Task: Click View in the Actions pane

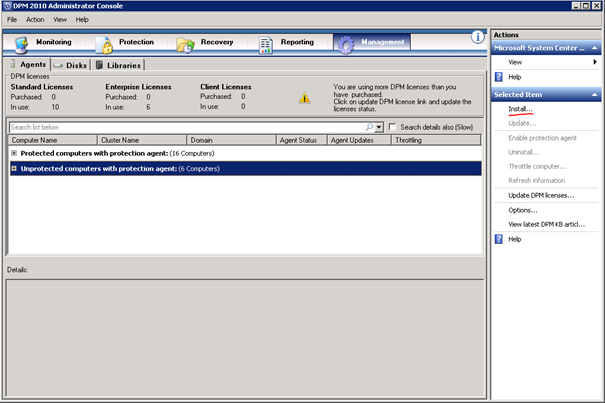Action: coord(515,62)
